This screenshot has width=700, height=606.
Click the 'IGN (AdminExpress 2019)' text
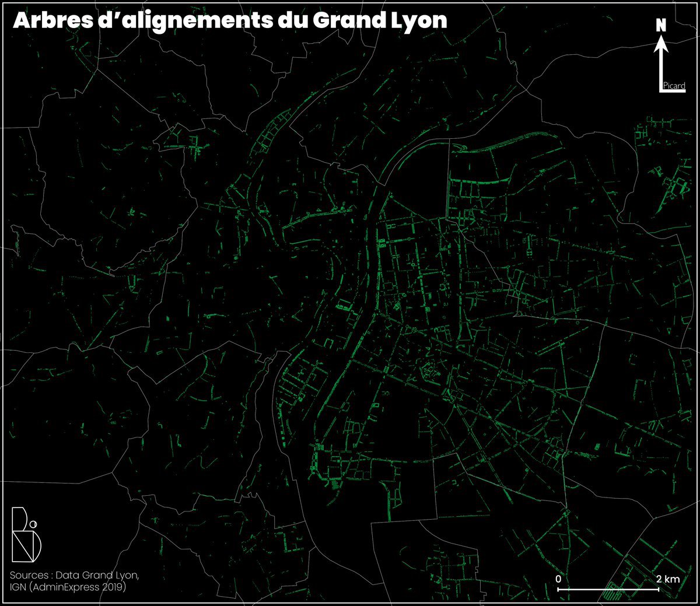pos(68,587)
